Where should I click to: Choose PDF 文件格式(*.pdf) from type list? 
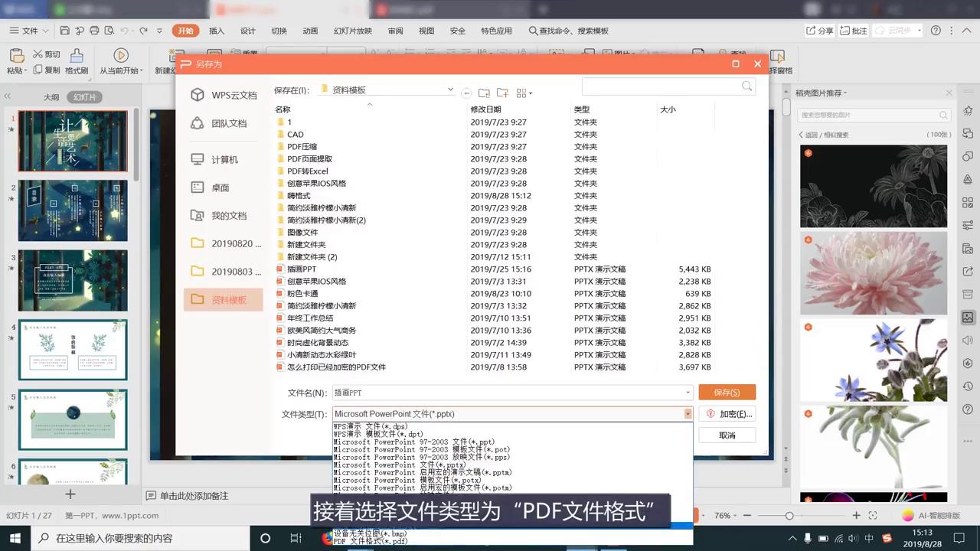coord(371,541)
